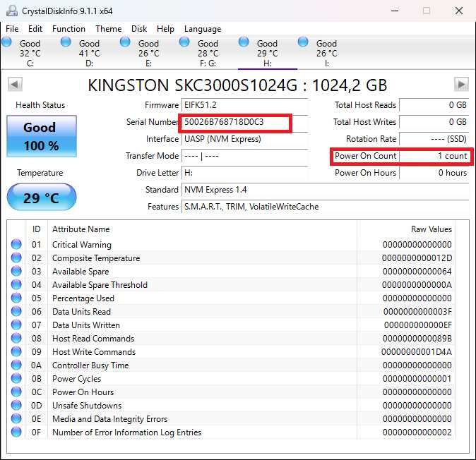Click the Drive Letter field H:
The image size is (476, 460).
pos(244,173)
